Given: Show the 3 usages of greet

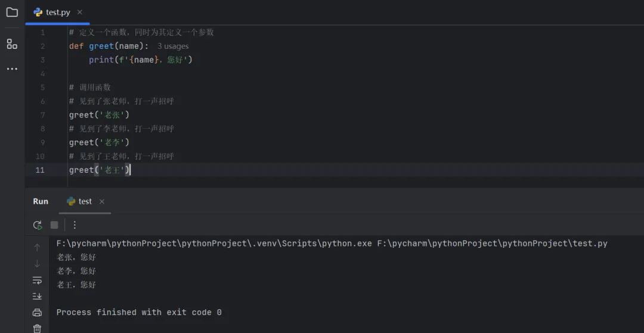Looking at the screenshot, I should (173, 46).
